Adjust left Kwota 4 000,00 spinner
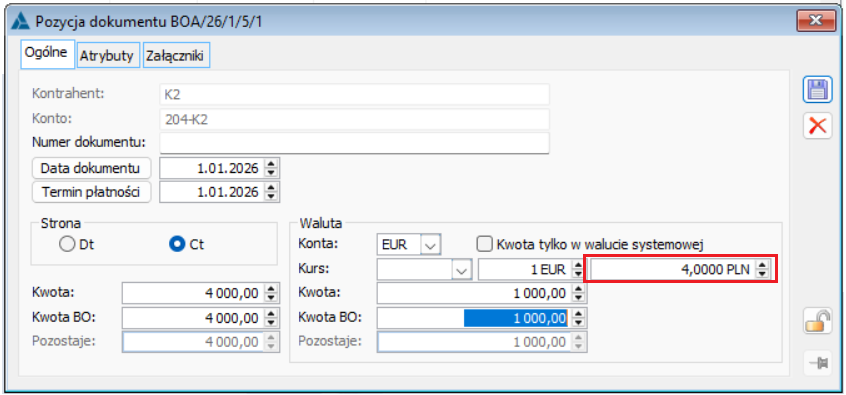The height and width of the screenshot is (395, 846). pyautogui.click(x=272, y=294)
